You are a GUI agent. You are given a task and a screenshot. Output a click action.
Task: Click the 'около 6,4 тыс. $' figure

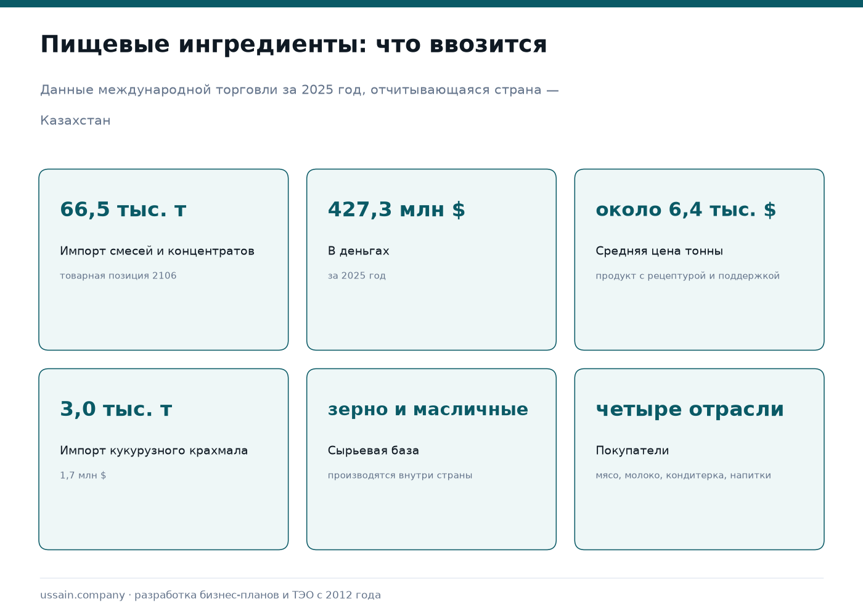tap(686, 209)
